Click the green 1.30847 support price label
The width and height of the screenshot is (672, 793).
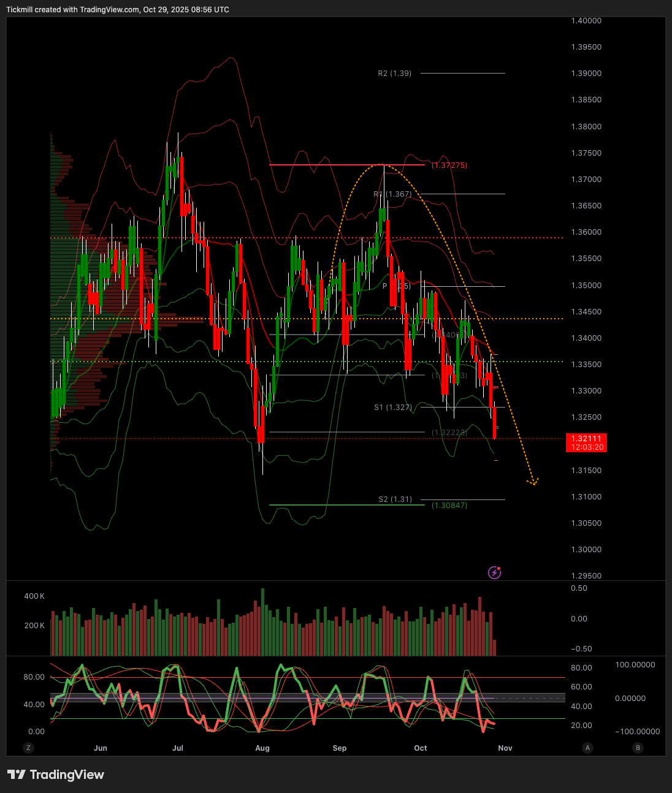tap(449, 506)
